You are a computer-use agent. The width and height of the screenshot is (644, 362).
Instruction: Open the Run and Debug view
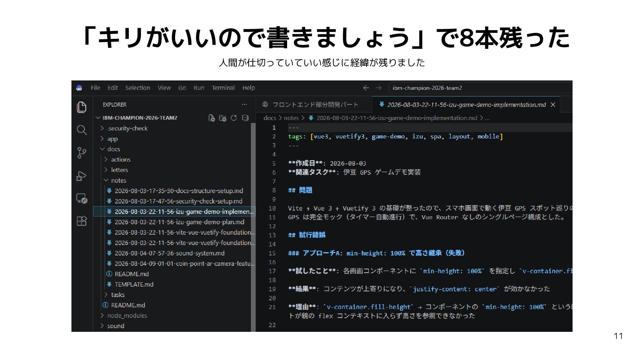82,176
